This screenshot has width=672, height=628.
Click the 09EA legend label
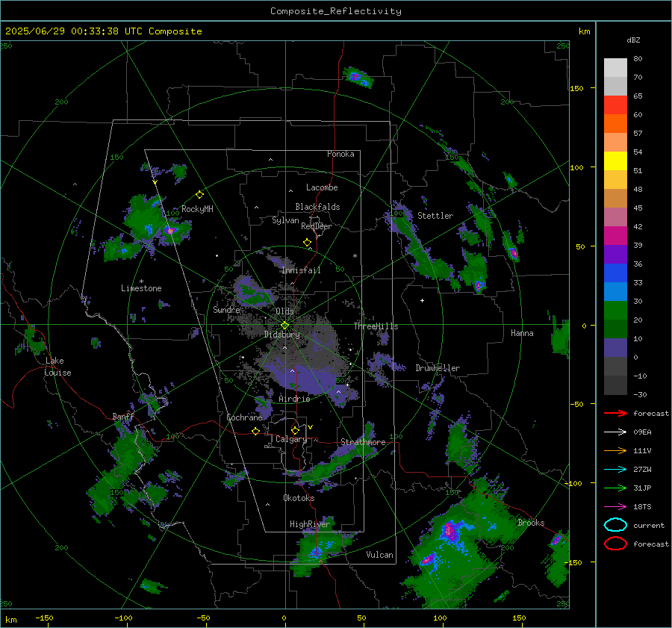tap(642, 432)
